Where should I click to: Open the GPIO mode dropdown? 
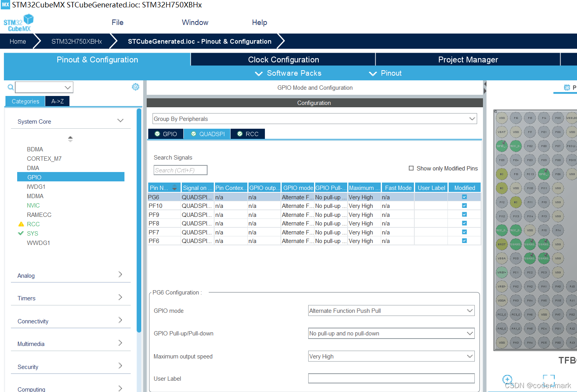pyautogui.click(x=391, y=311)
